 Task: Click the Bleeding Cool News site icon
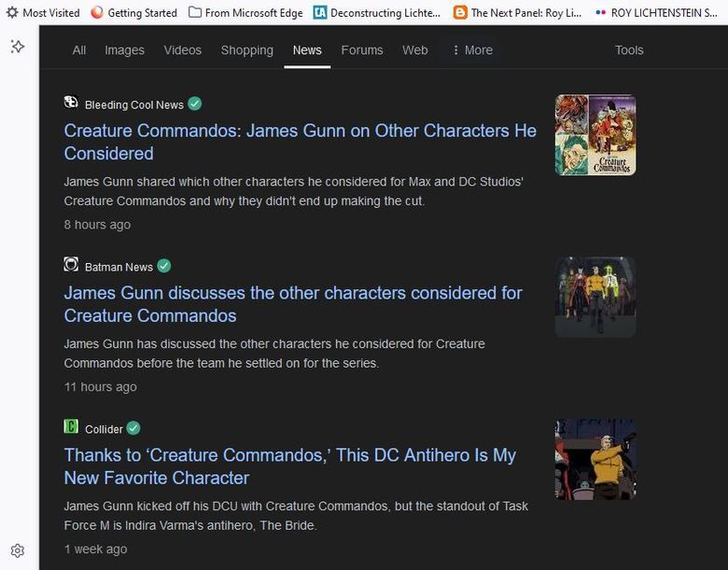[71, 102]
